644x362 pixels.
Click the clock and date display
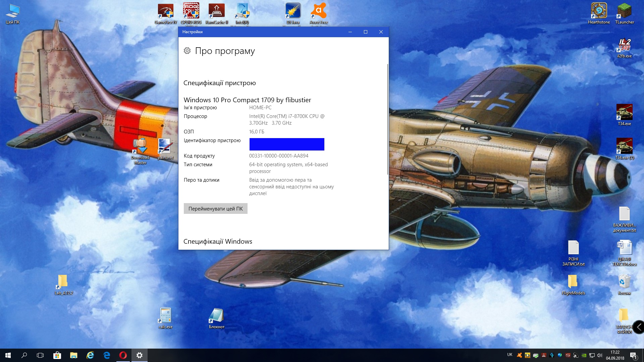coord(615,355)
